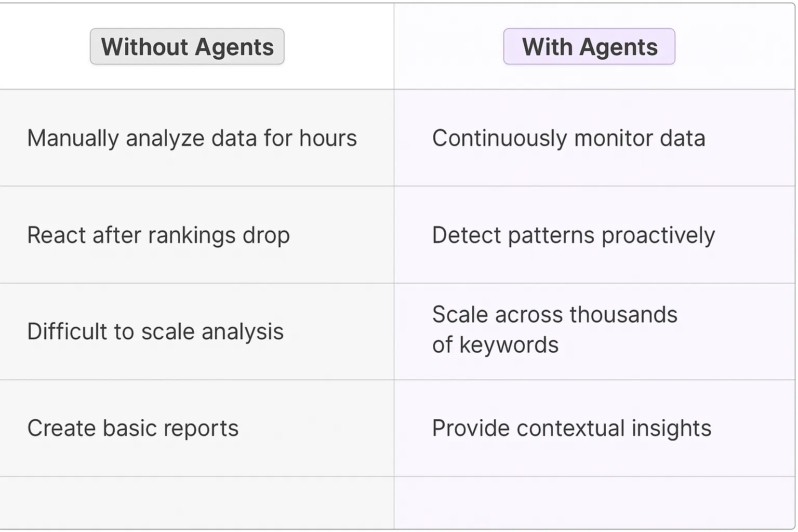Click the "React after rankings drop" text
The image size is (798, 532).
click(x=158, y=235)
